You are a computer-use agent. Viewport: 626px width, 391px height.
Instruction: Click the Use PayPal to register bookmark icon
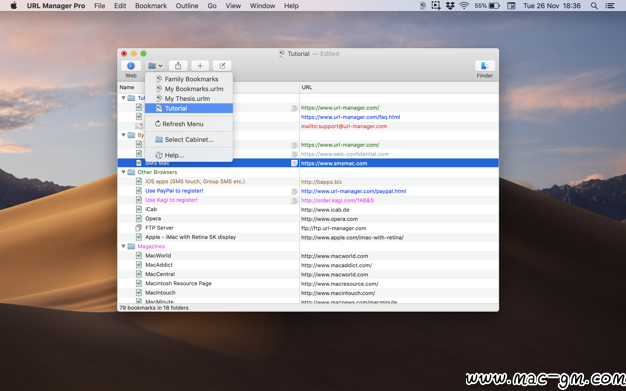[x=139, y=191]
